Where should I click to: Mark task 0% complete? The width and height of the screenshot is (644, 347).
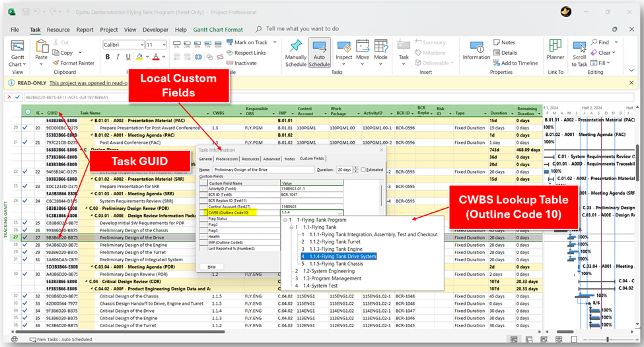click(x=176, y=44)
